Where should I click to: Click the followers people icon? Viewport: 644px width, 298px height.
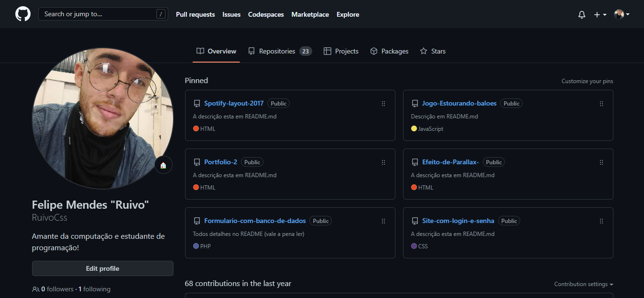point(36,289)
